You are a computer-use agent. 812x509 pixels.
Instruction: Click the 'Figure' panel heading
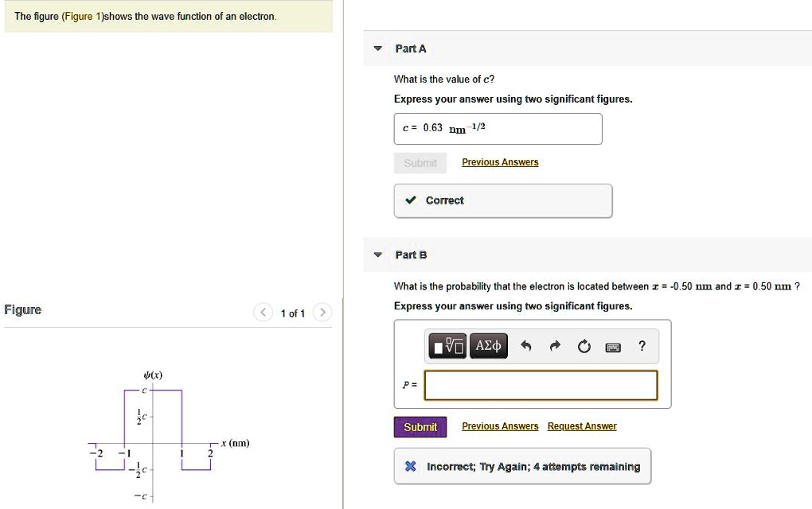(x=23, y=310)
